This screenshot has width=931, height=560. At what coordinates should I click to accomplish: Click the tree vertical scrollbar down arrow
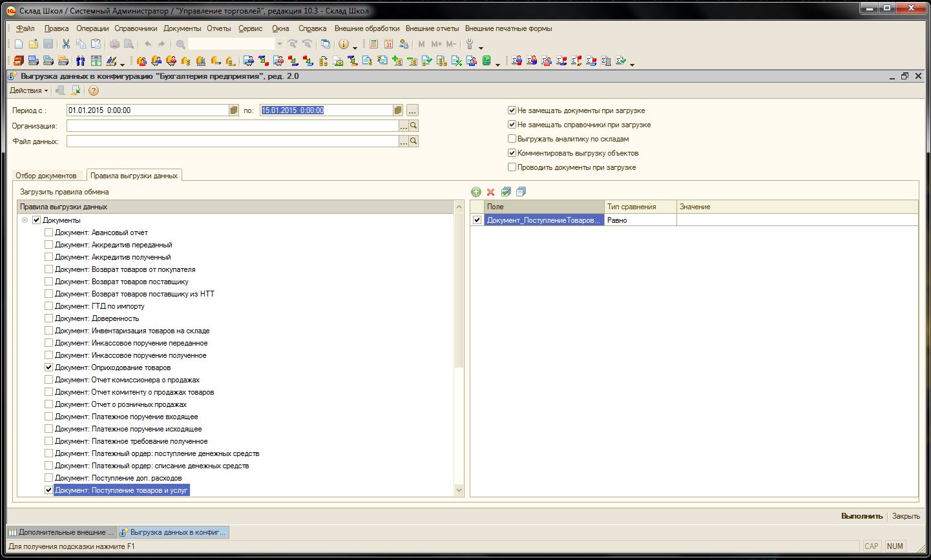pyautogui.click(x=459, y=490)
